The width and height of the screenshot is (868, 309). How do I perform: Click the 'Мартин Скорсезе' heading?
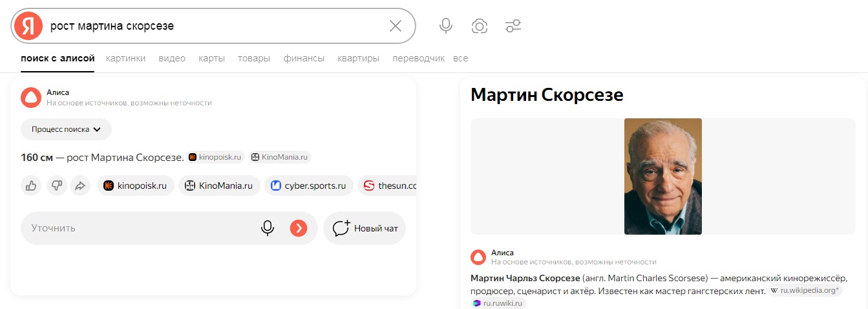[x=547, y=95]
